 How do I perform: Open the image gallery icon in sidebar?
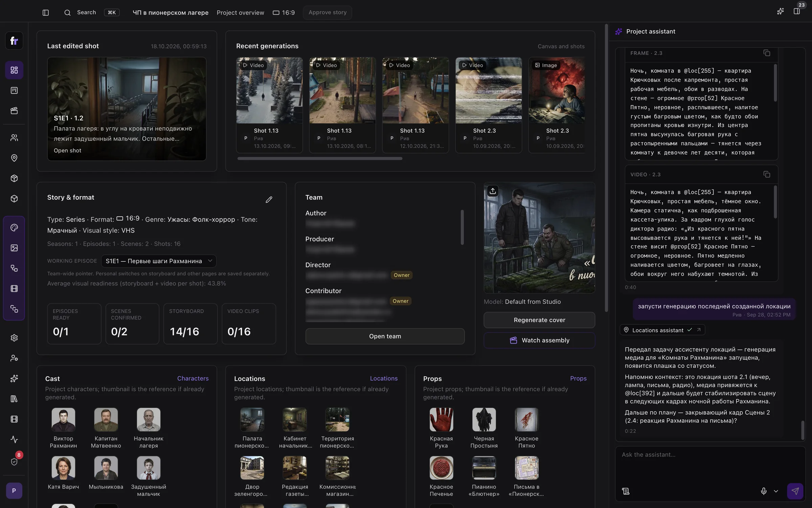(14, 248)
